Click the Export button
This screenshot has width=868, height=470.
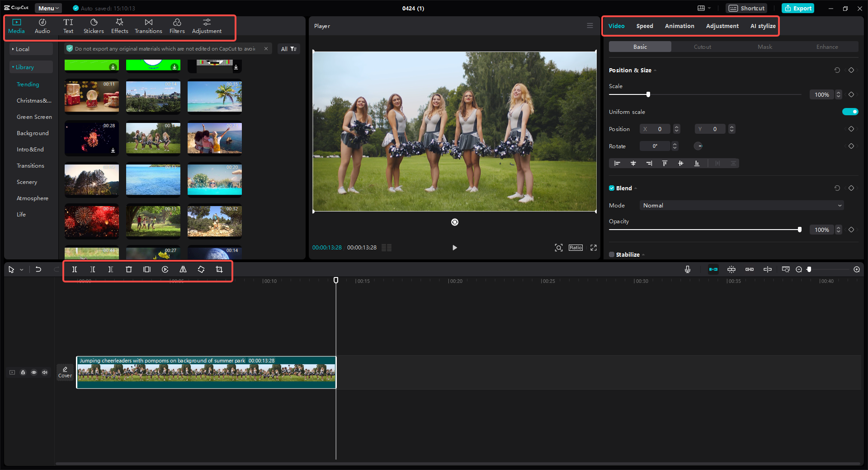tap(797, 8)
